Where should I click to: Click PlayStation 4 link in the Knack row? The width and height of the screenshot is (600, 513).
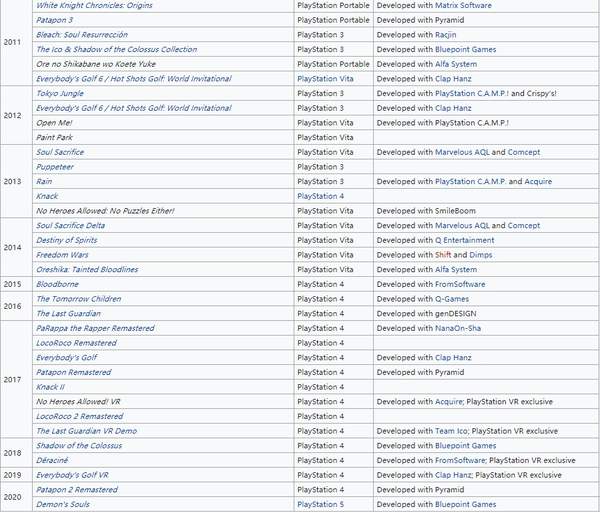click(x=321, y=196)
